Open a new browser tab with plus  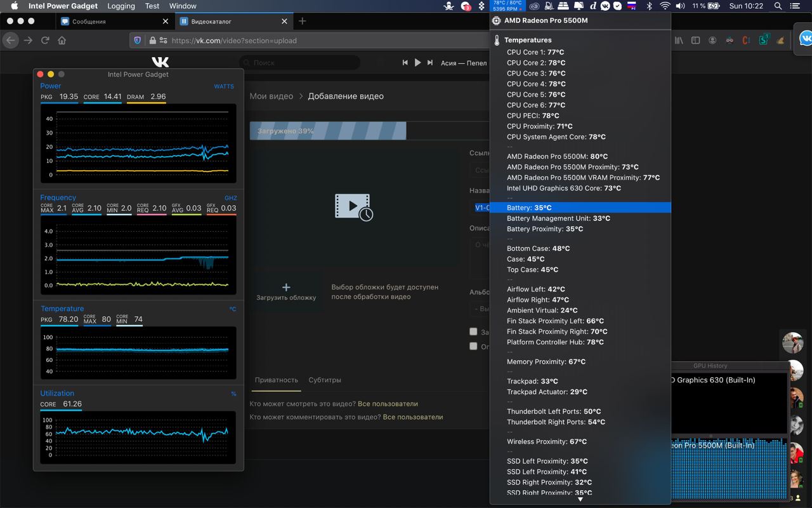pyautogui.click(x=302, y=21)
